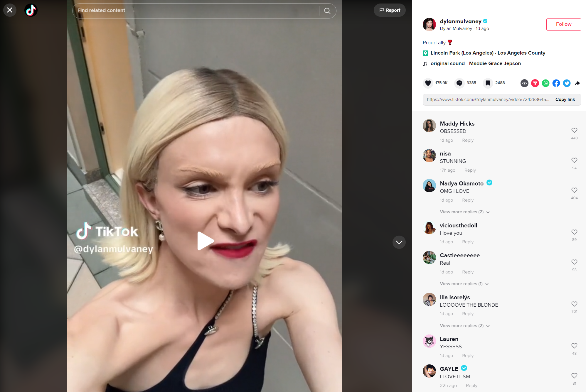Open GAYLE username link

pyautogui.click(x=449, y=369)
